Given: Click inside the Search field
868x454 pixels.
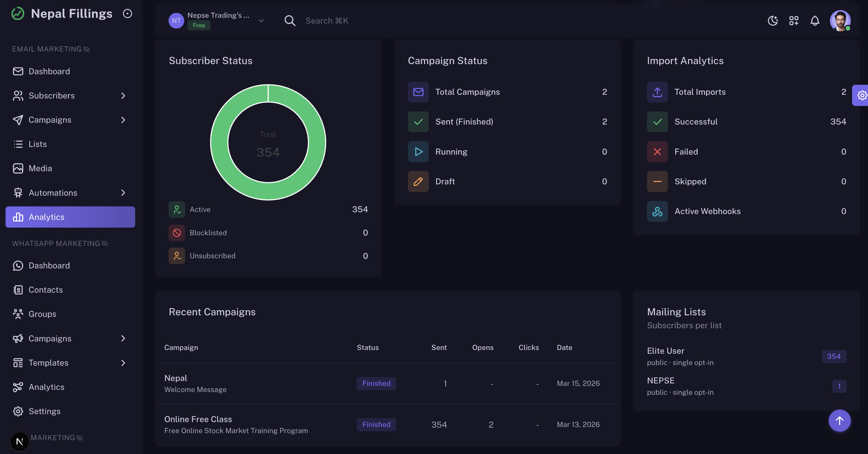Looking at the screenshot, I should [354, 21].
